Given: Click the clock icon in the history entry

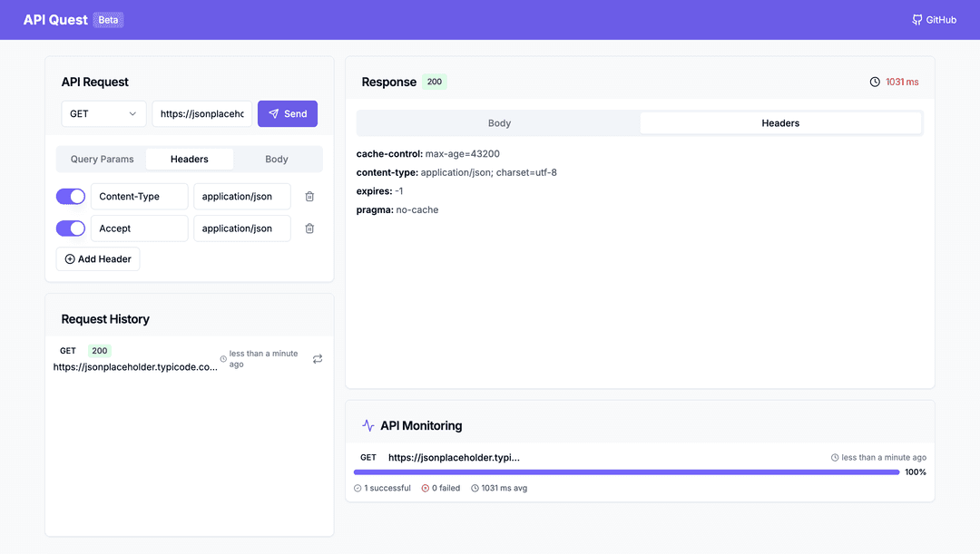Looking at the screenshot, I should click(225, 357).
